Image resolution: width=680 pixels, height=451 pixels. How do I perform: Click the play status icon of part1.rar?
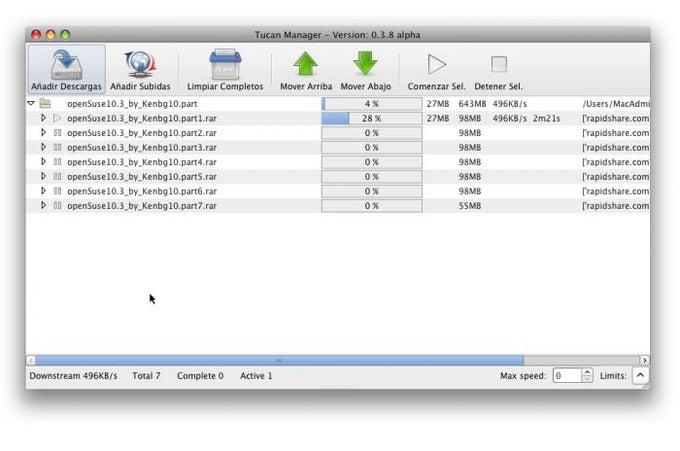click(x=57, y=118)
